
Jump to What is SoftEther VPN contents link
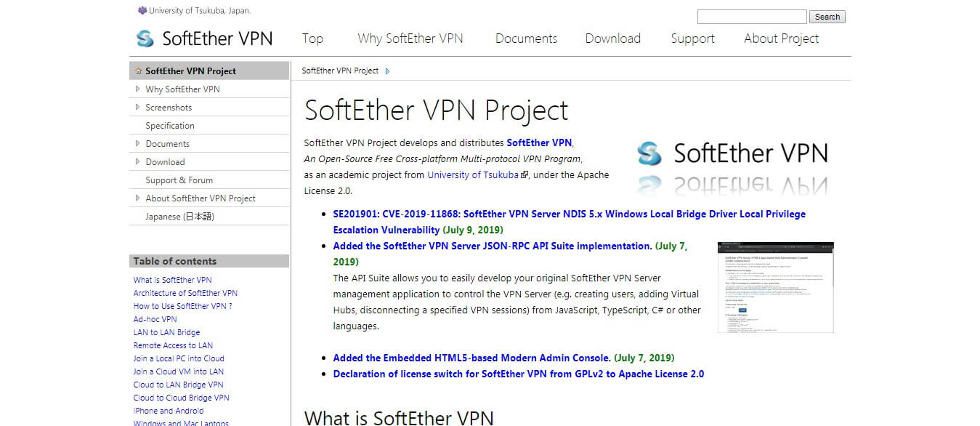[173, 280]
